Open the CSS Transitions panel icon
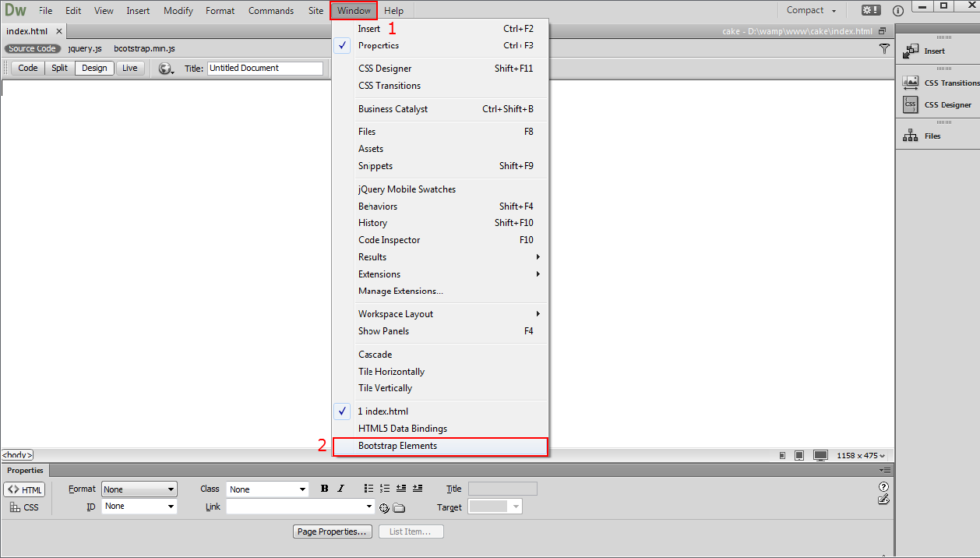 point(911,83)
